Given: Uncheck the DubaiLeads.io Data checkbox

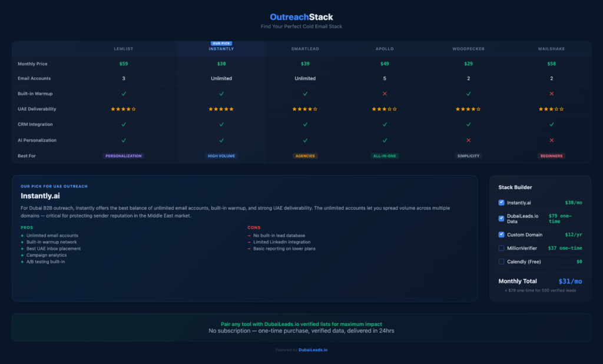Looking at the screenshot, I should tap(502, 218).
